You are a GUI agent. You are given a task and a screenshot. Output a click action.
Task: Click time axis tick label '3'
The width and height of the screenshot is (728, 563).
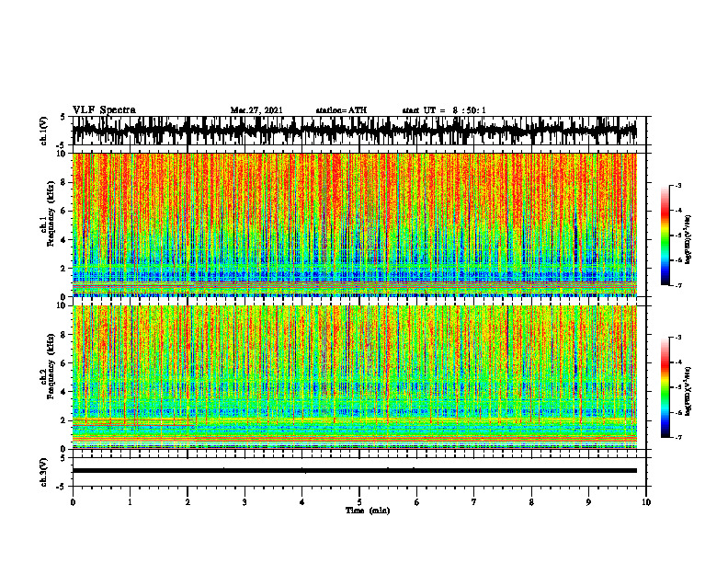coord(245,502)
